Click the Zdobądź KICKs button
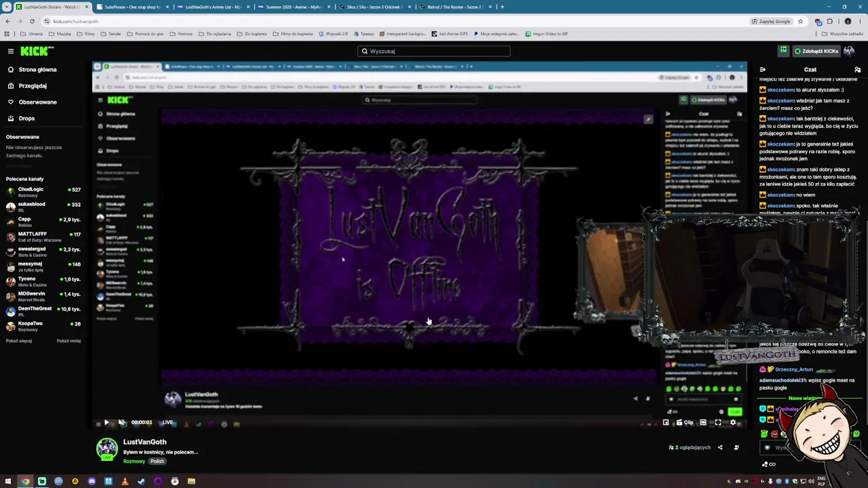868x488 pixels. pos(815,51)
